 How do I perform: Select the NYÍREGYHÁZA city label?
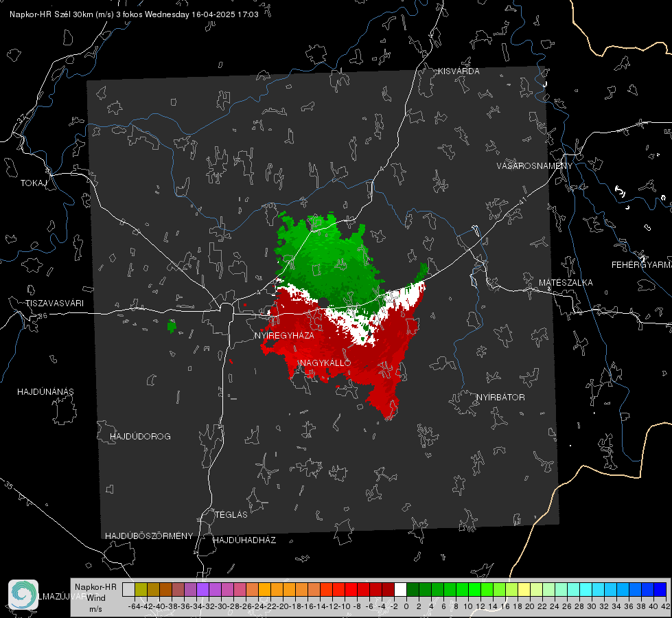click(x=285, y=335)
